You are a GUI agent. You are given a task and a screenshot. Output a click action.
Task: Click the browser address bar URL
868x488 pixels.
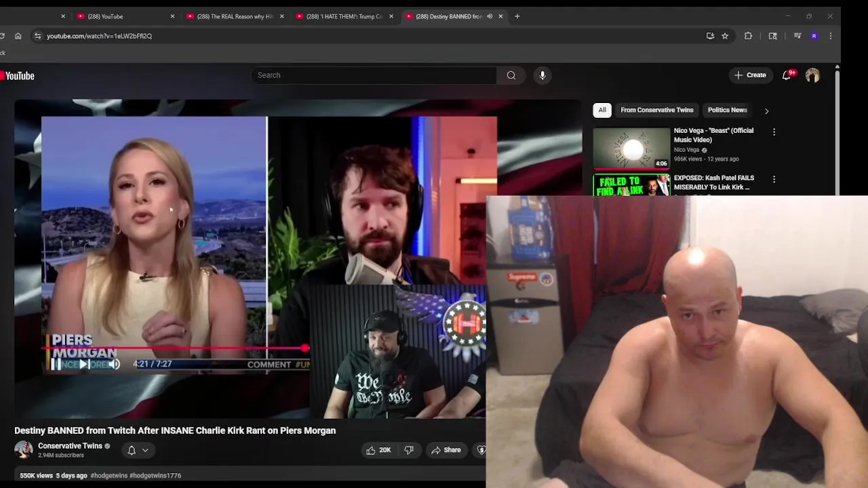pyautogui.click(x=99, y=36)
